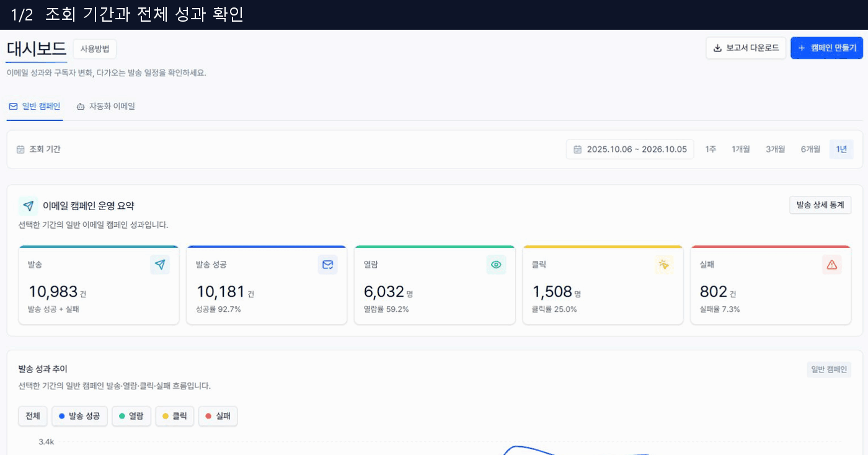Image resolution: width=868 pixels, height=455 pixels.
Task: Select the 1주 period option
Action: pos(711,149)
